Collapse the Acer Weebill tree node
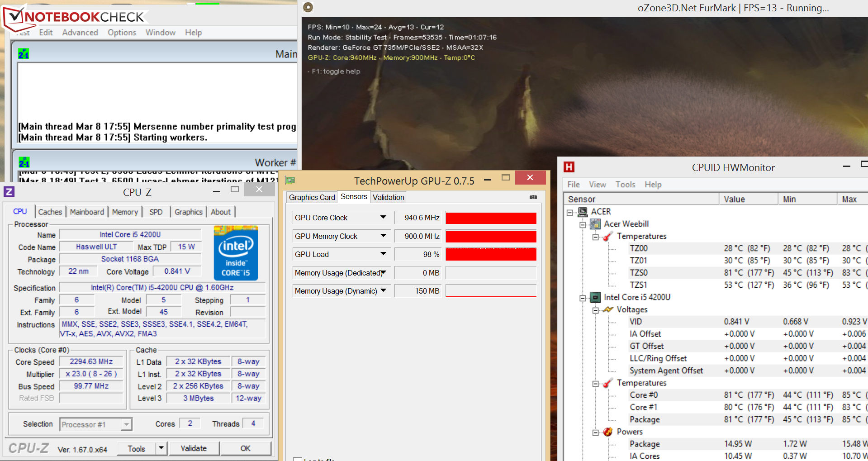The width and height of the screenshot is (868, 461). [583, 224]
